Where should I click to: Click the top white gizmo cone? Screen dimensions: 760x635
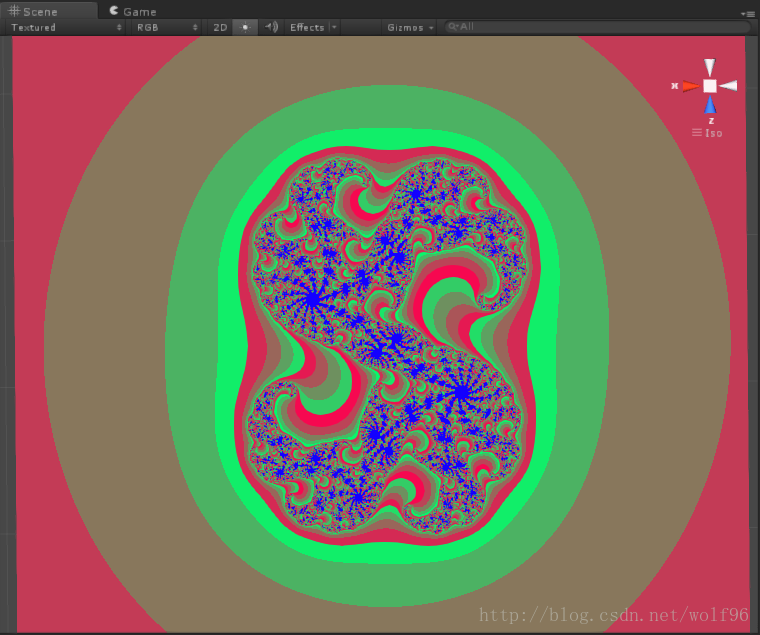pos(710,67)
